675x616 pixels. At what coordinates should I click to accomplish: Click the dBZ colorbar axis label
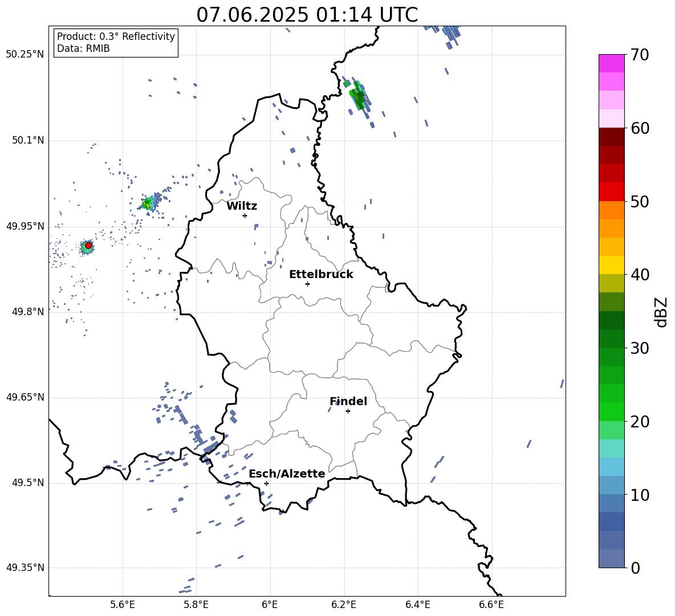pos(661,312)
